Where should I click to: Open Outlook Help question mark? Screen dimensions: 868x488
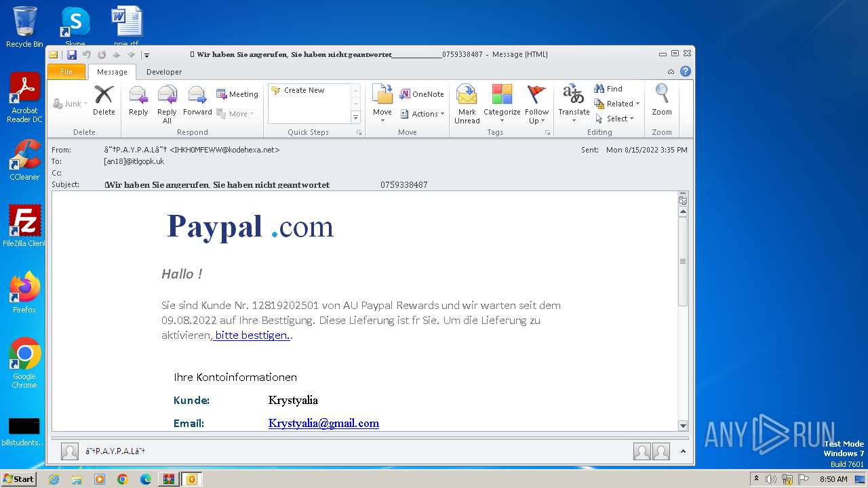pyautogui.click(x=686, y=71)
